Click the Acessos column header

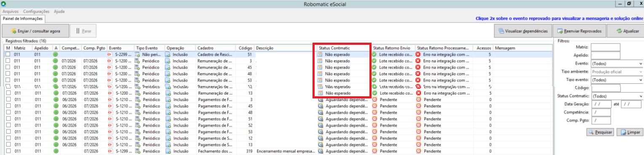coord(483,48)
